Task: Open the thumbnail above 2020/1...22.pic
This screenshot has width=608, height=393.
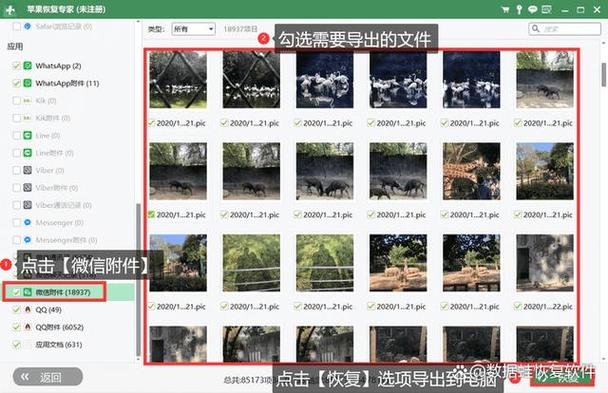Action: 544,263
